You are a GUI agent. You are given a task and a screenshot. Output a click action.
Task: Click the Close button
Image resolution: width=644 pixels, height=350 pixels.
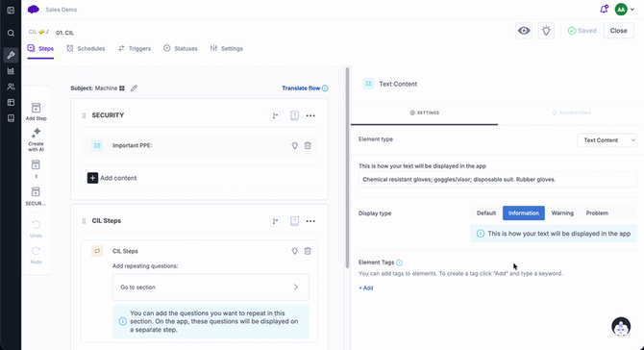(619, 31)
